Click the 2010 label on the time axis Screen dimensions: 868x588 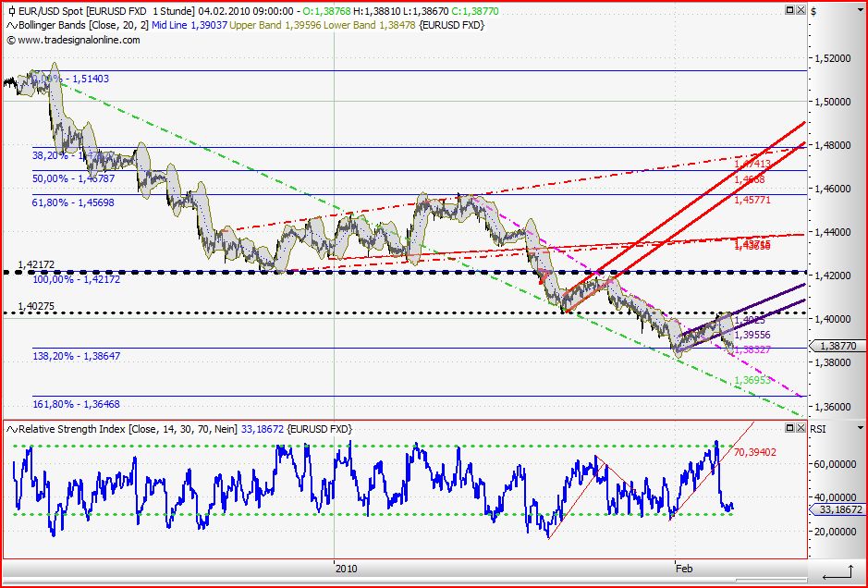[347, 569]
